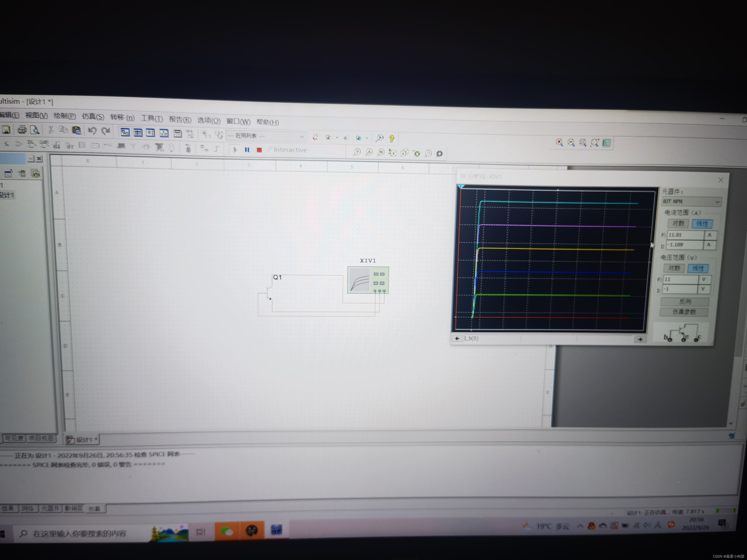Viewport: 747px width, 560px height.
Task: Click the Interactive simulation label
Action: coord(290,150)
